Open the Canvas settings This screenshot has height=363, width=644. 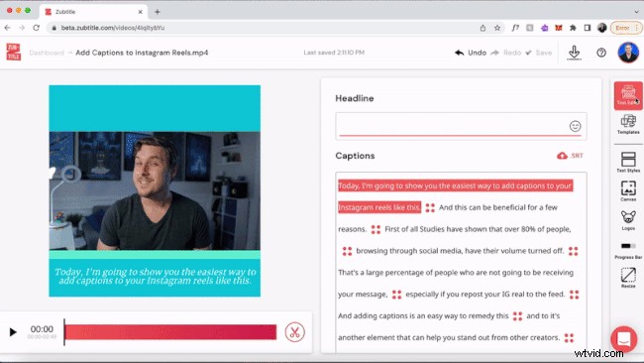point(628,191)
